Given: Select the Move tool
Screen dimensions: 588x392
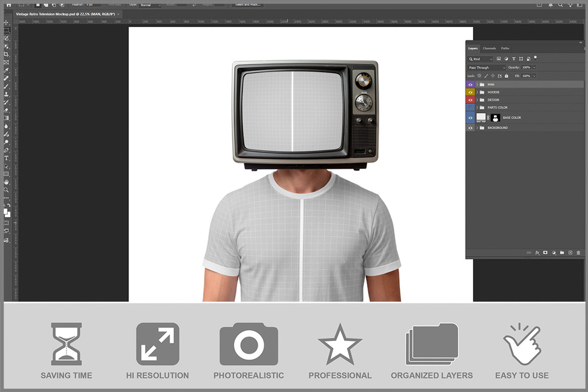Looking at the screenshot, I should click(6, 22).
